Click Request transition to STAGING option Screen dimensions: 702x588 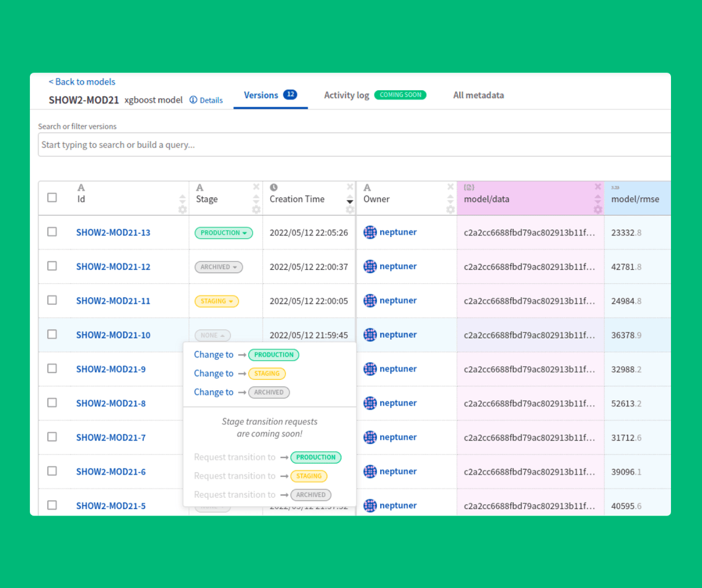(260, 476)
